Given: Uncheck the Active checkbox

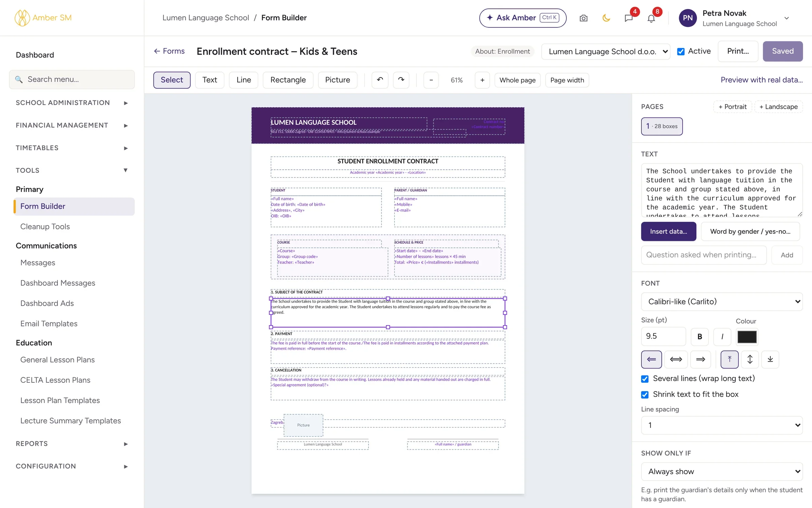Looking at the screenshot, I should click(x=681, y=51).
